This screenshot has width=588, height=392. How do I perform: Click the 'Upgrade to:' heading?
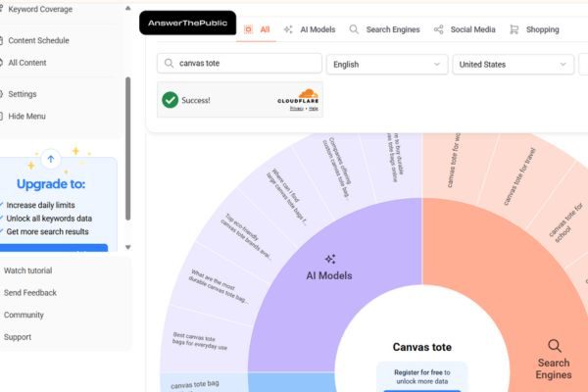click(x=51, y=184)
